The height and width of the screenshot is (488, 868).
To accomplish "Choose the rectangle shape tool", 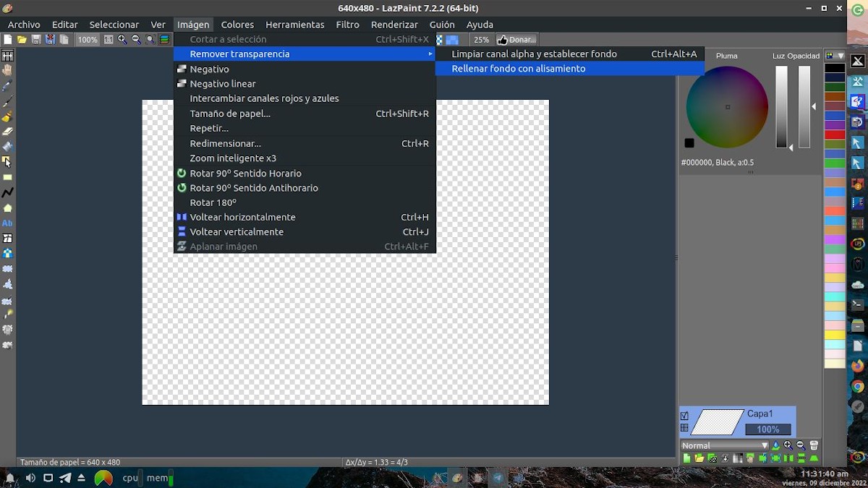I will coord(7,177).
